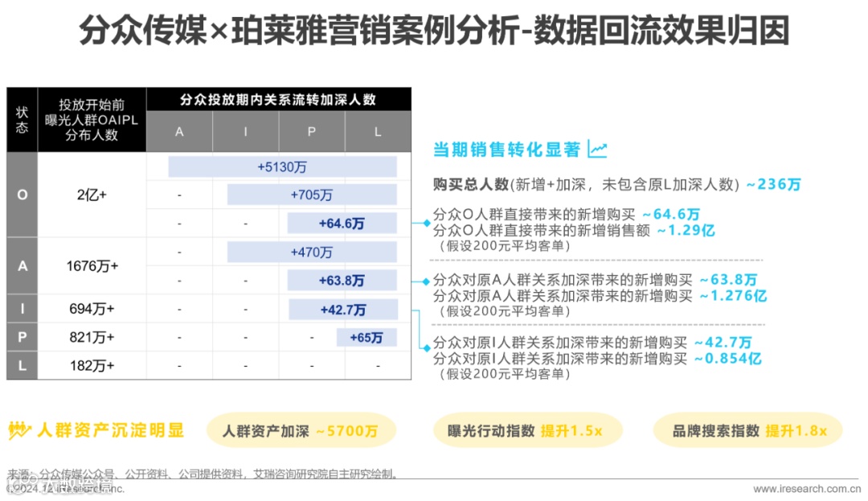The image size is (868, 501).
Task: Click the orange hands icon before 人群资产沉淀明显
Action: tap(19, 430)
